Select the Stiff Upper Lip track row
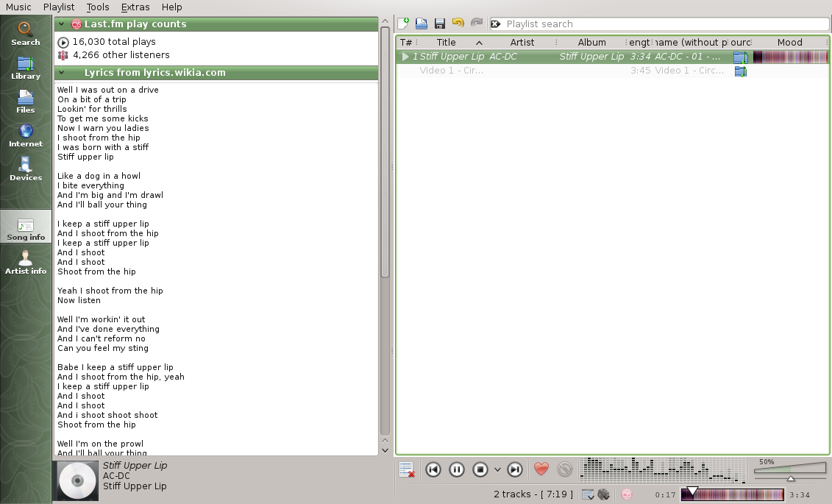 click(x=612, y=57)
